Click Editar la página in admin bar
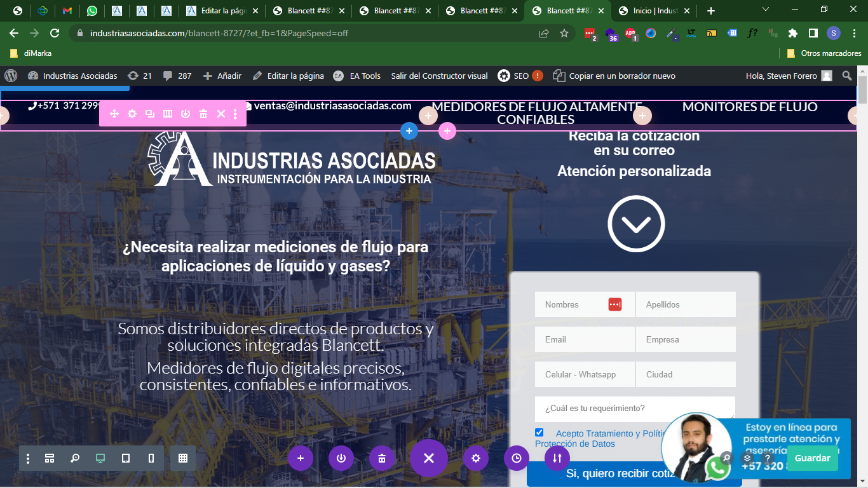 288,76
